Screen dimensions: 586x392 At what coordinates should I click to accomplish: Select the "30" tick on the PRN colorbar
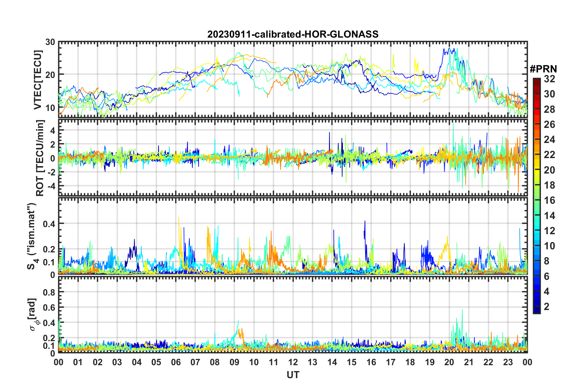pyautogui.click(x=549, y=94)
